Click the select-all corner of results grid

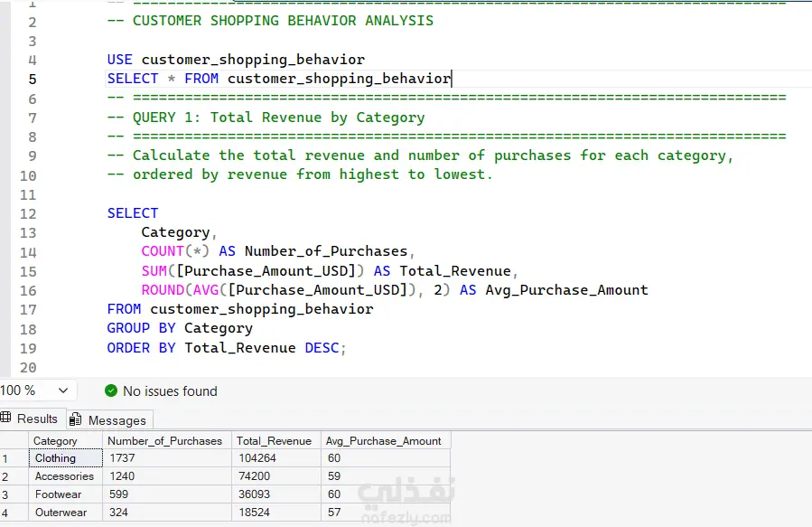(13, 441)
